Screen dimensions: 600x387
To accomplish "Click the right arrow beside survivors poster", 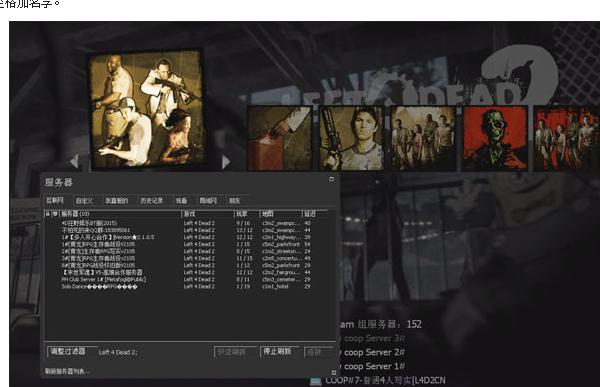I will pyautogui.click(x=226, y=162).
